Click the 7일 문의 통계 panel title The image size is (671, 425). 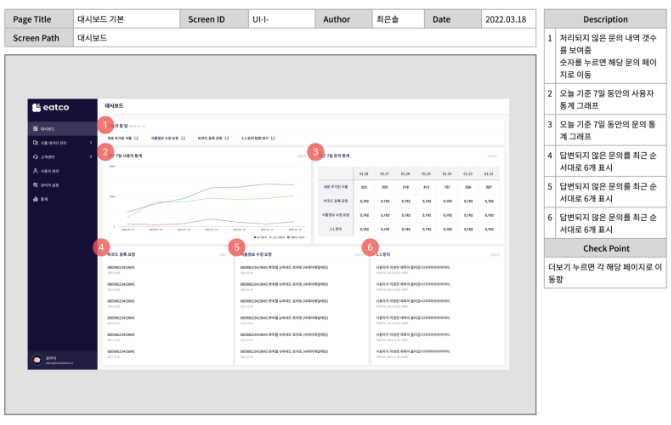[334, 156]
